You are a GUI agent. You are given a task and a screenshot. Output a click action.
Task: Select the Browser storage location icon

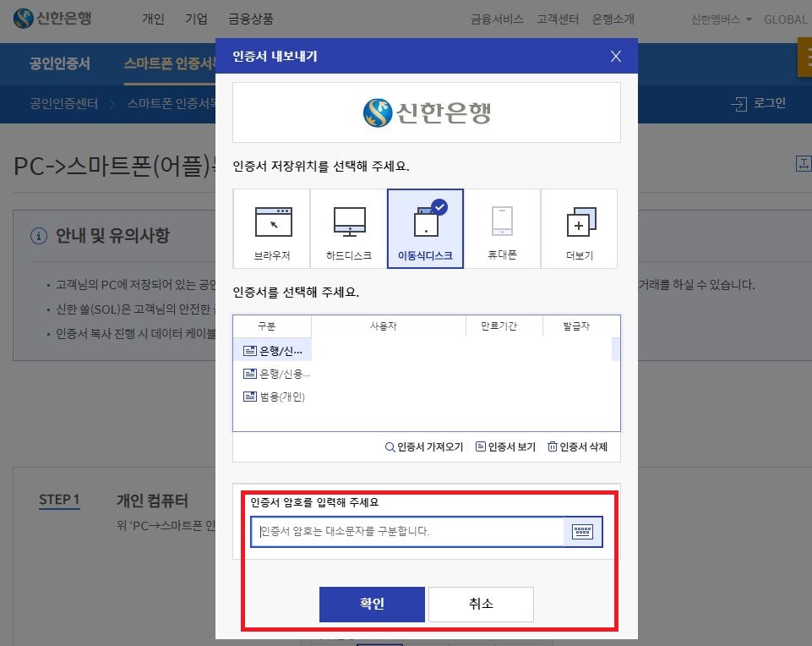[273, 222]
